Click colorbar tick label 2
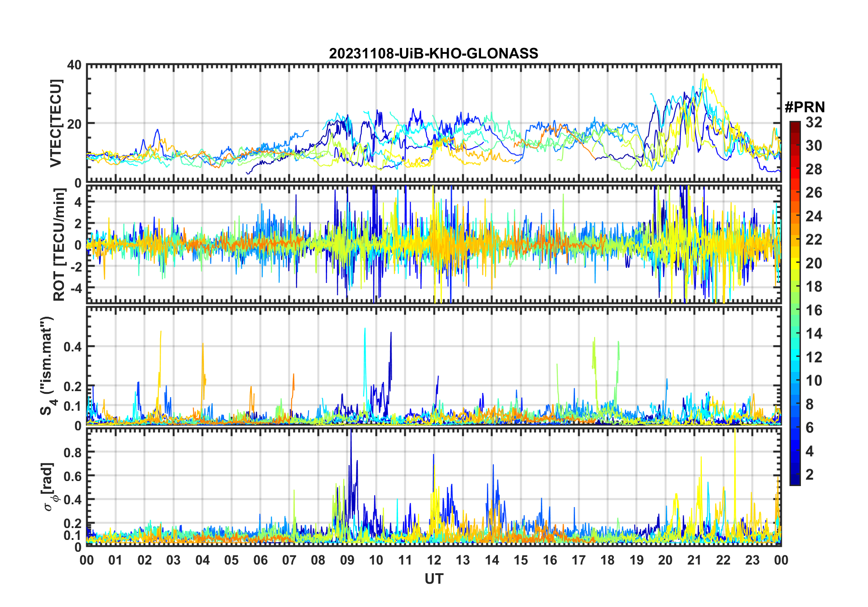The image size is (868, 607). pos(810,475)
